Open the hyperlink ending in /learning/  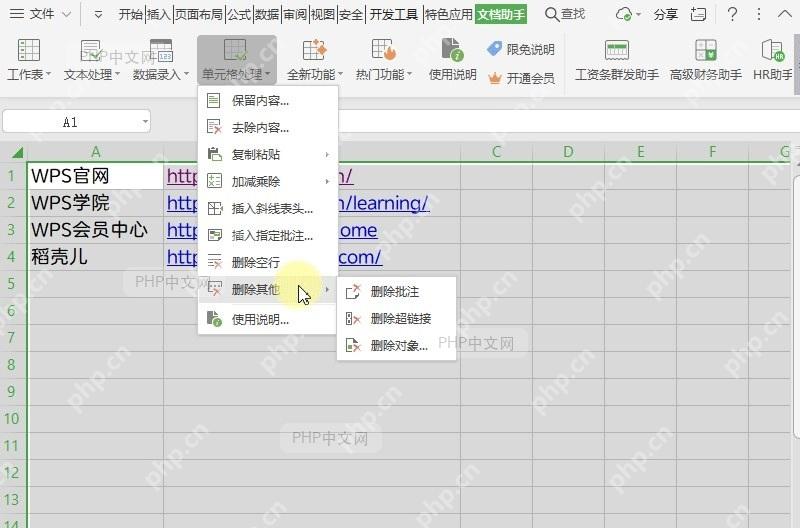pos(384,203)
